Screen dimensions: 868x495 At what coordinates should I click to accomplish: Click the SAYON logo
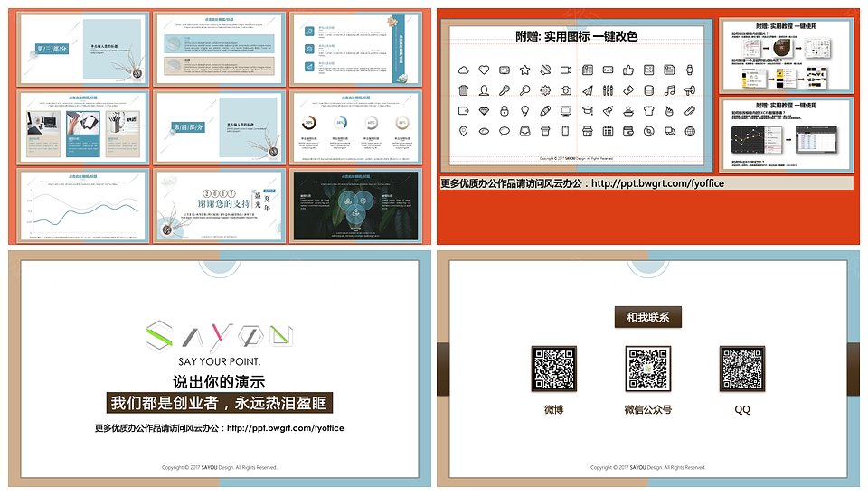pos(219,336)
